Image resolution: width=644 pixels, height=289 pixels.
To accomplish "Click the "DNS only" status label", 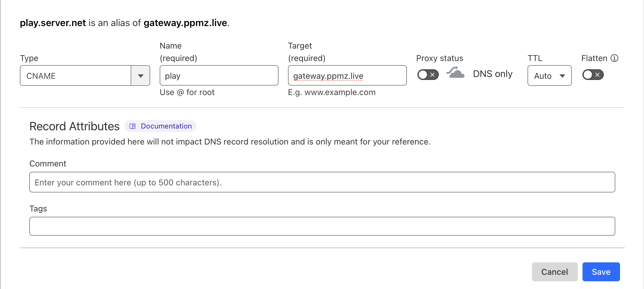I will [x=493, y=74].
